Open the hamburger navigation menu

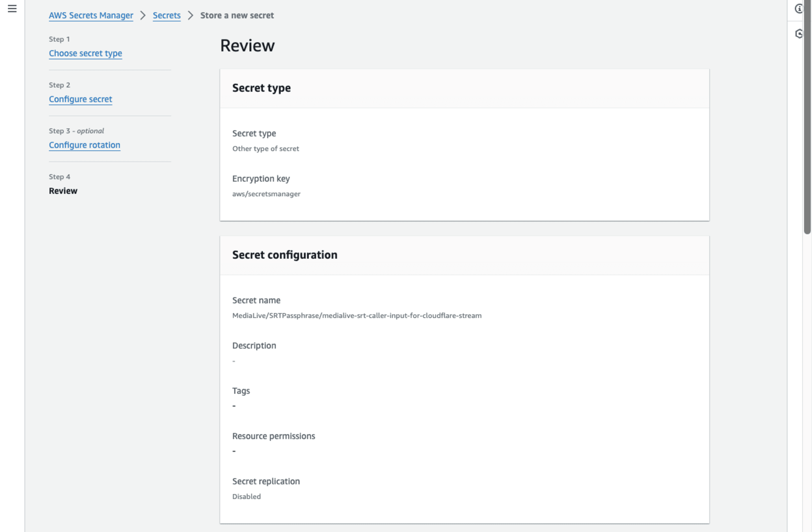pos(12,9)
